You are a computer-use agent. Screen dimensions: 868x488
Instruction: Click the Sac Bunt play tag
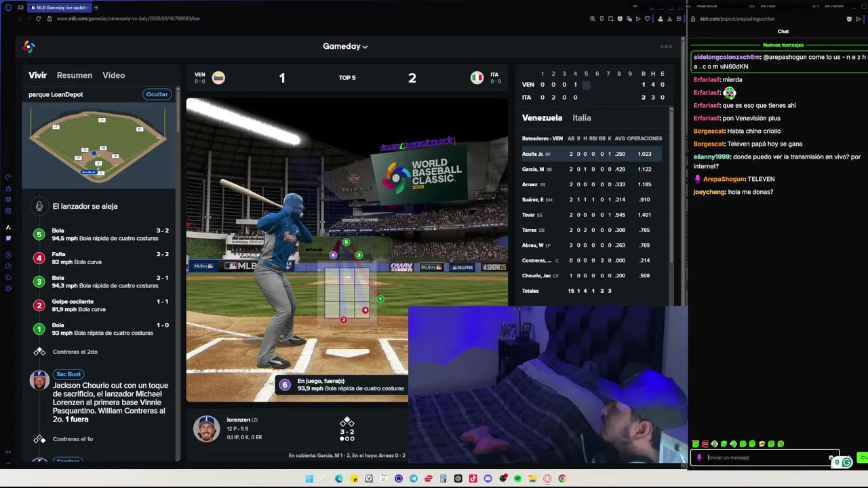coord(68,374)
